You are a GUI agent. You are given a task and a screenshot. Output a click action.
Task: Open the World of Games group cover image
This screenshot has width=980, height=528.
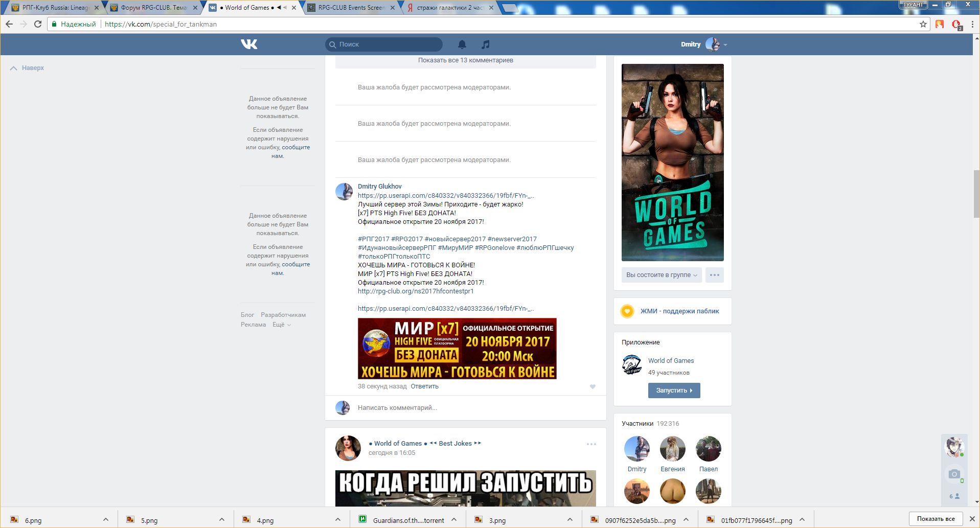pos(673,163)
